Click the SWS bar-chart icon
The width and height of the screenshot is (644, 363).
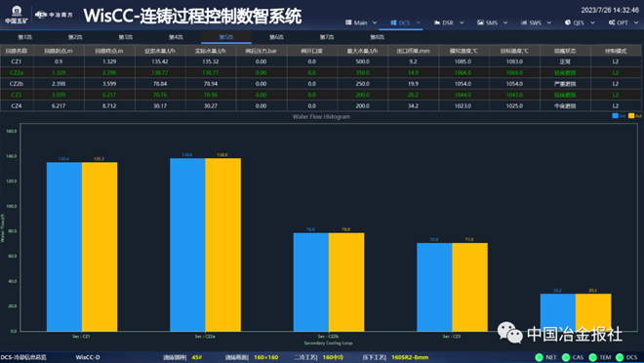(x=524, y=22)
